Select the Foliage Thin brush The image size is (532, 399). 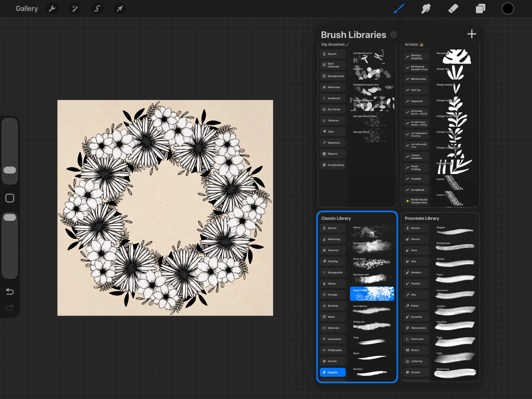click(455, 167)
